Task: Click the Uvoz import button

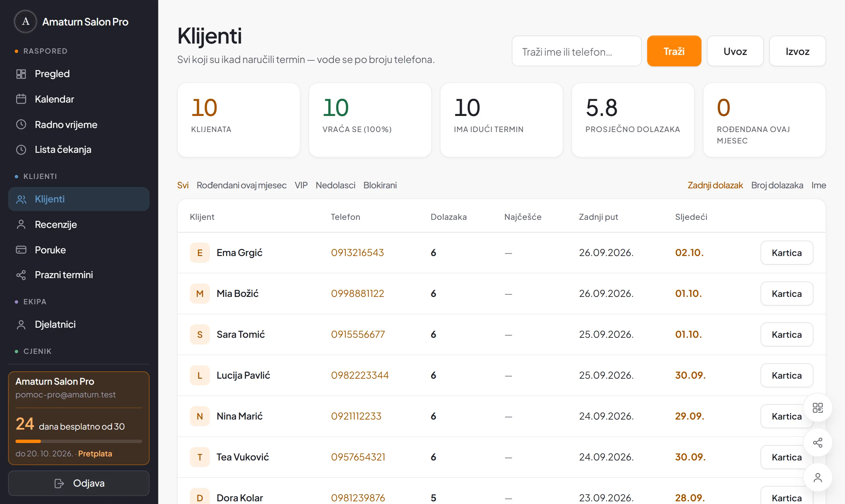Action: [x=735, y=51]
